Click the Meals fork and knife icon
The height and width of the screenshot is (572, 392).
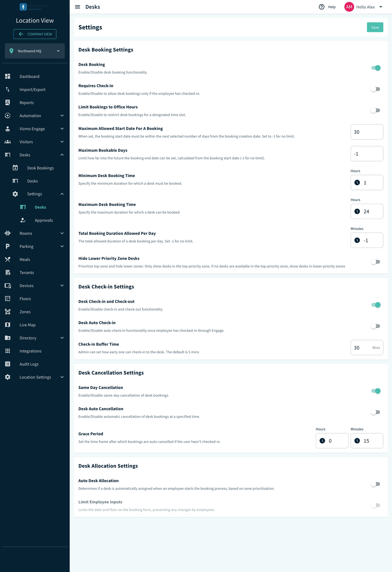(x=8, y=259)
